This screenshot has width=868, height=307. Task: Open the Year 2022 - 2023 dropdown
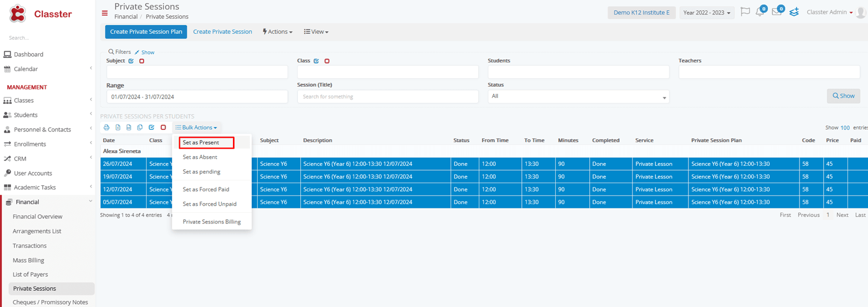(707, 12)
